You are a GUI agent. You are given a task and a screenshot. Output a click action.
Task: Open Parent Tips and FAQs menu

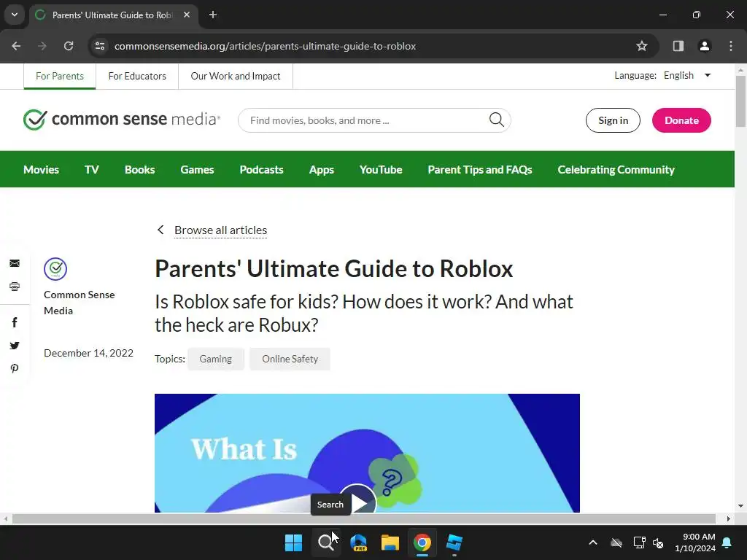[480, 169]
